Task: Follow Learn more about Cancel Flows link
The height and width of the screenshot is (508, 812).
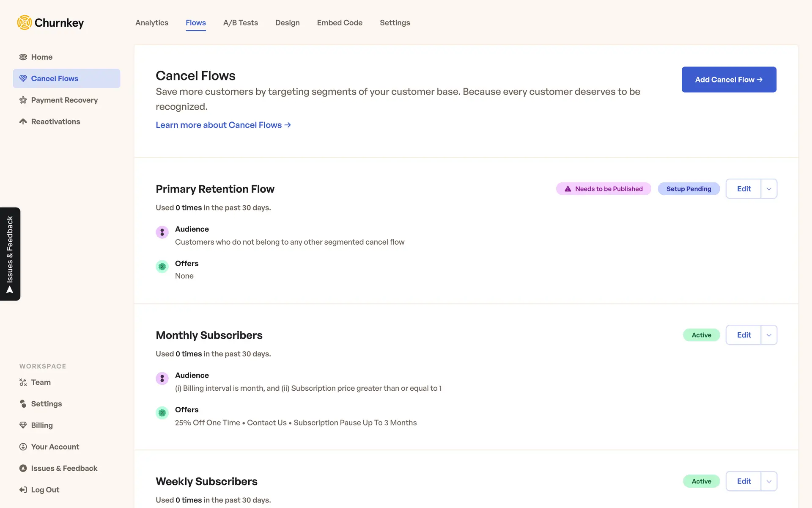Action: 223,125
